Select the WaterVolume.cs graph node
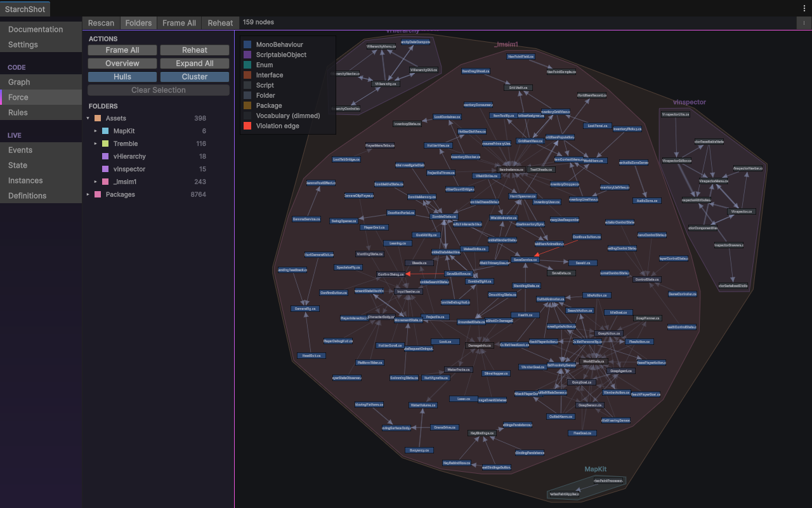Viewport: 812px width, 508px height. coord(423,405)
